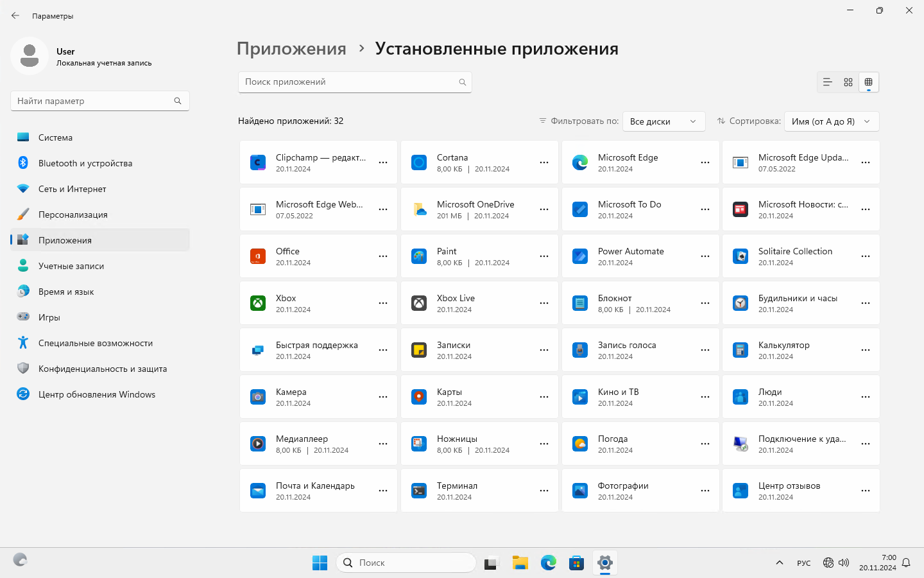The height and width of the screenshot is (578, 924).
Task: Click the Microsoft OneDrive app icon
Action: click(x=419, y=209)
